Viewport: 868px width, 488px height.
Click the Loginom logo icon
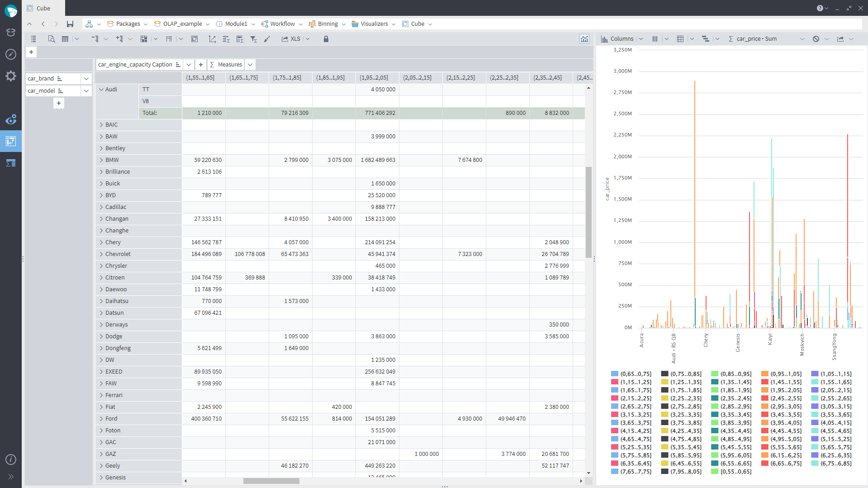click(x=11, y=11)
